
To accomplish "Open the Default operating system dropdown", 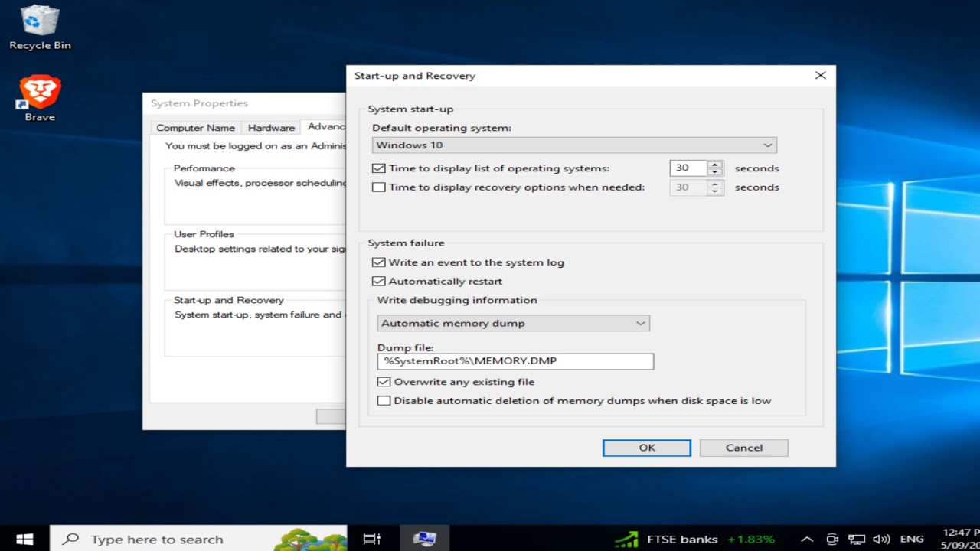I will tap(574, 145).
